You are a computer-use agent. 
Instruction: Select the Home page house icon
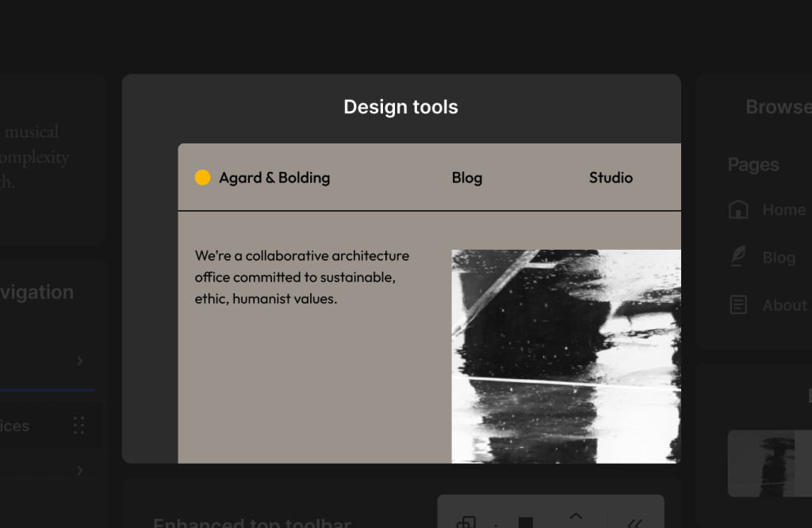(x=737, y=209)
